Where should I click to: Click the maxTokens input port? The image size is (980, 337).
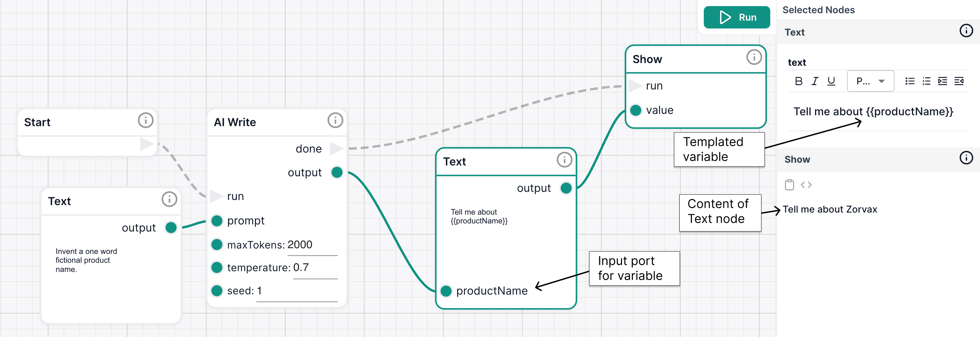(x=217, y=244)
